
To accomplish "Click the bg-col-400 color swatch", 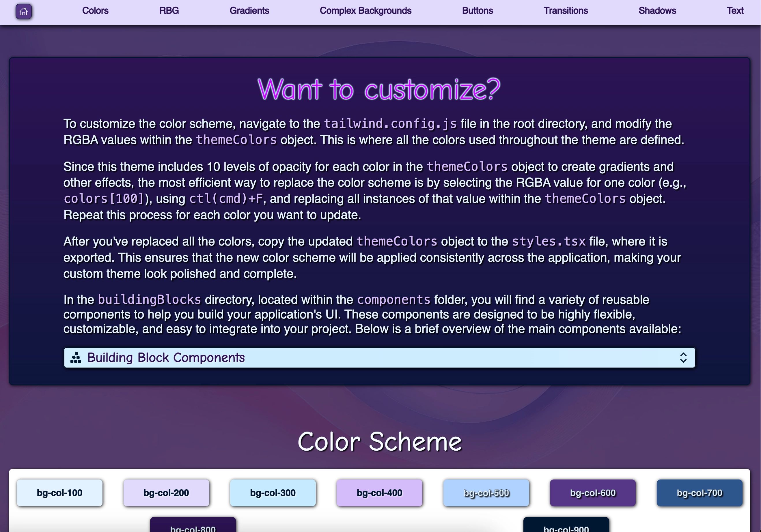I will 379,492.
